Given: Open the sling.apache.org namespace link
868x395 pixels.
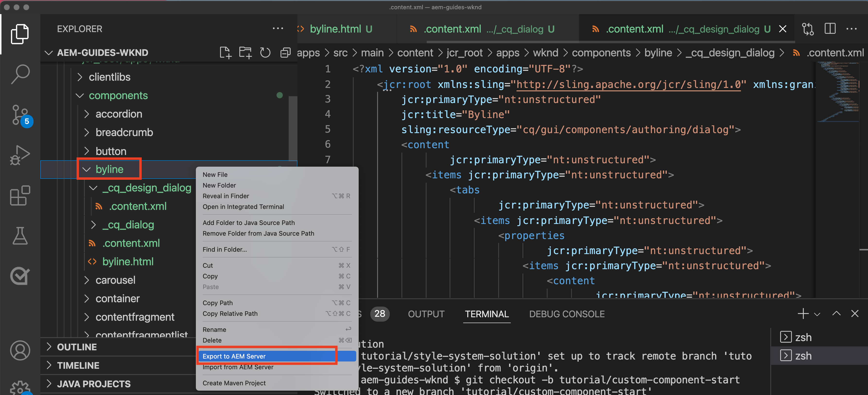Looking at the screenshot, I should click(x=628, y=84).
